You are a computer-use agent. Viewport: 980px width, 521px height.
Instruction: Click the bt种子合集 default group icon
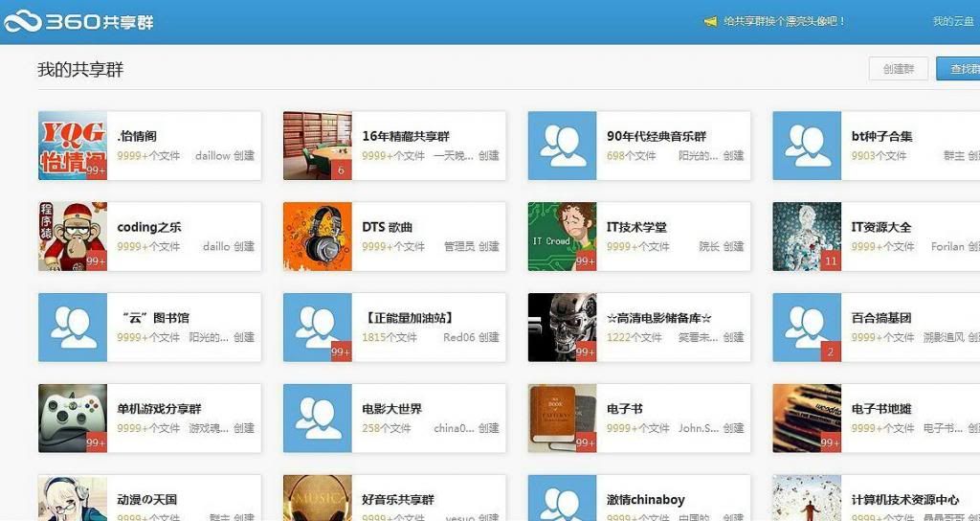tap(807, 146)
